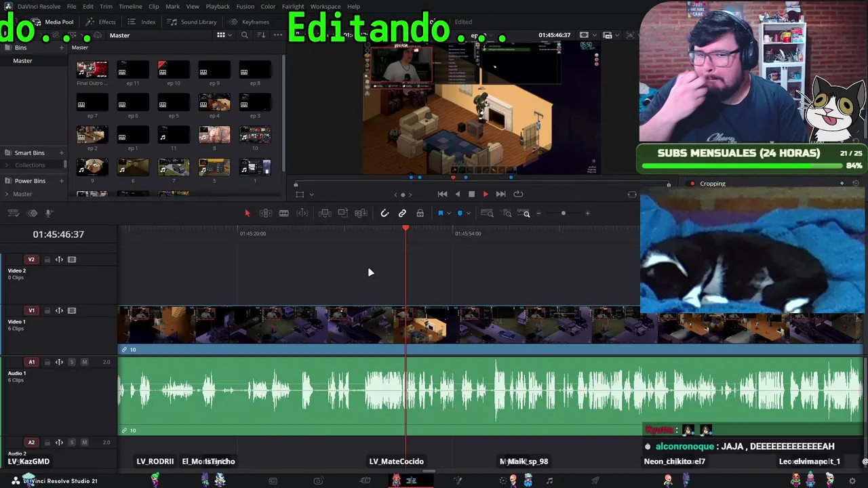The image size is (868, 488).
Task: Open the Trim menu
Action: pos(106,6)
